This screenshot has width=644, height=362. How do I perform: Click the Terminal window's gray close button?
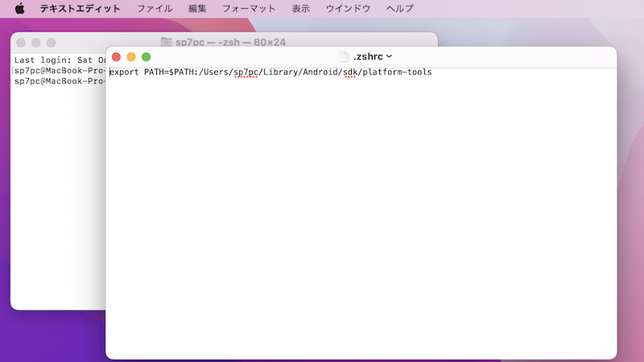point(21,42)
